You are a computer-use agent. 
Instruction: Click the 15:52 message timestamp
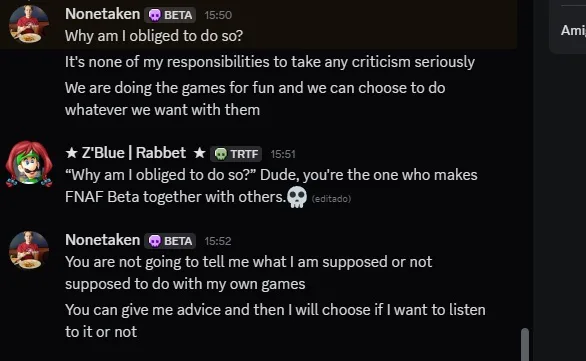tap(218, 241)
